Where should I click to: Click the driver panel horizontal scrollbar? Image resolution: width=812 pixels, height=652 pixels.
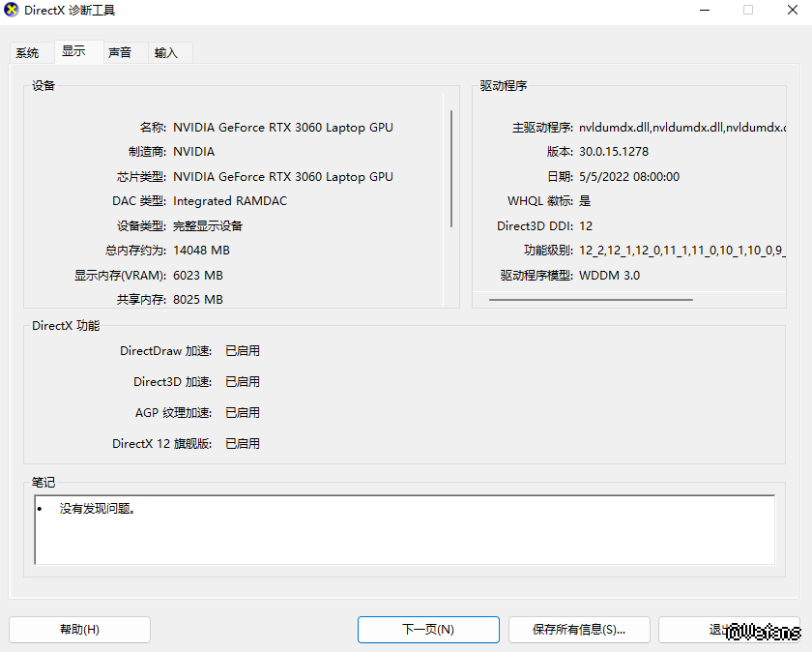click(591, 300)
